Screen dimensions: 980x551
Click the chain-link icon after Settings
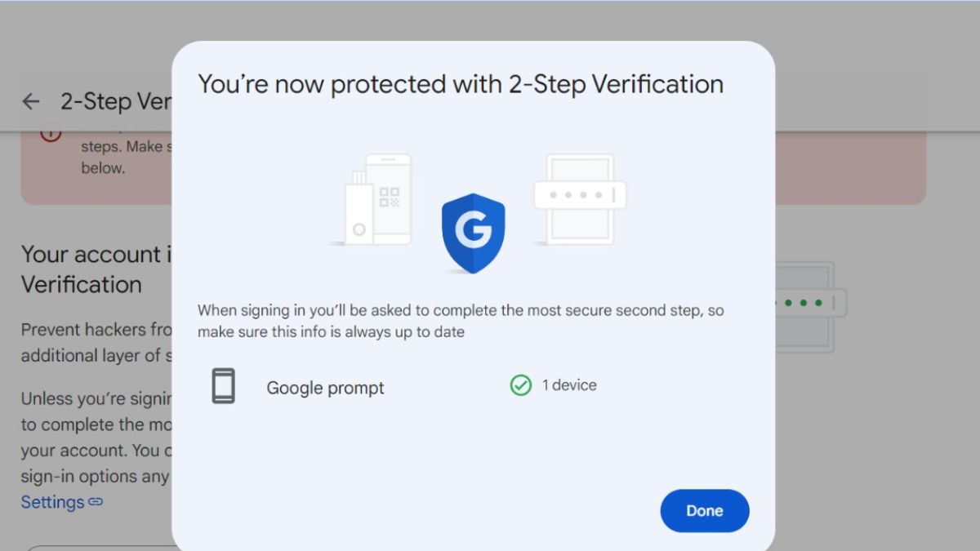[x=96, y=502]
